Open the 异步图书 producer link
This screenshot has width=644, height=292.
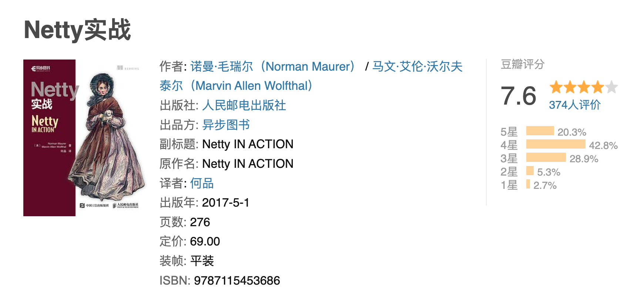226,125
